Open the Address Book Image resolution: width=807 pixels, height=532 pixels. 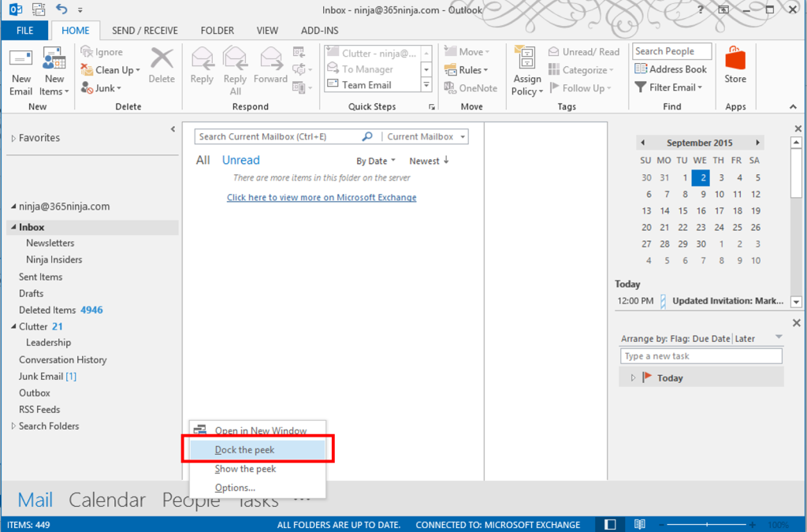coord(671,69)
